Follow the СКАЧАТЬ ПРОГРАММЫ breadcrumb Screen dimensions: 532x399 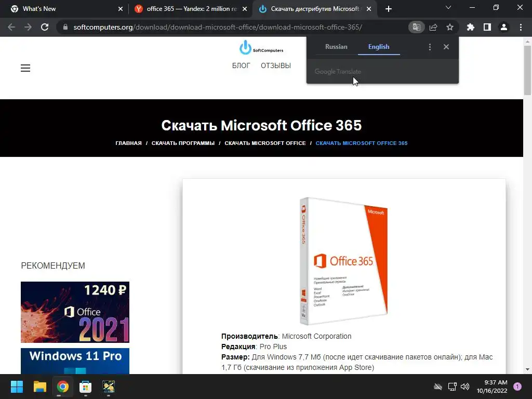(x=183, y=143)
